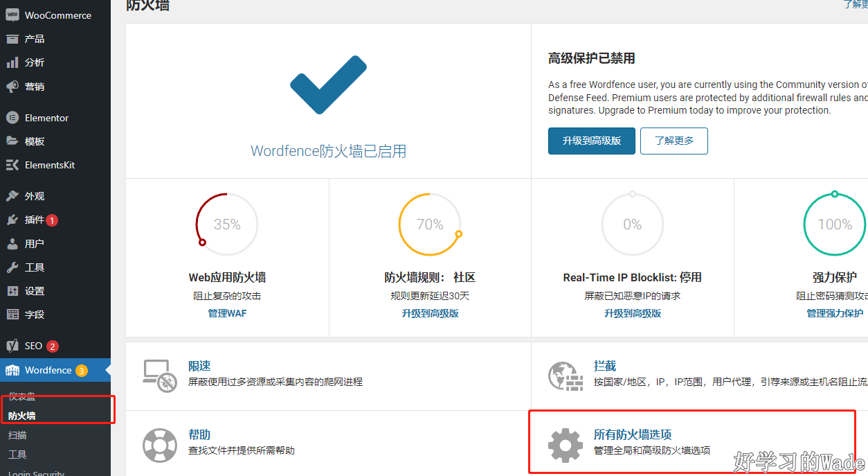868x476 pixels.
Task: Click the Yoast SEO icon
Action: [12, 346]
